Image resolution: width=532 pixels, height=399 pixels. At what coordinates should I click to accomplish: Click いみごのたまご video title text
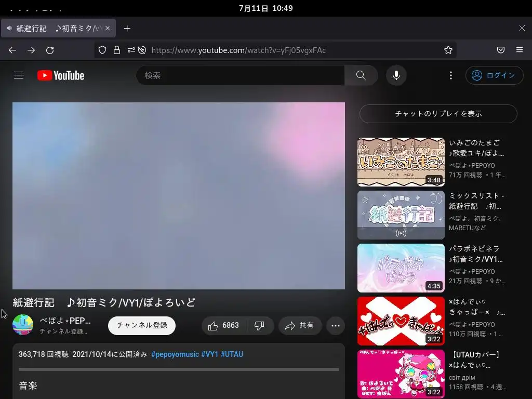tap(476, 148)
